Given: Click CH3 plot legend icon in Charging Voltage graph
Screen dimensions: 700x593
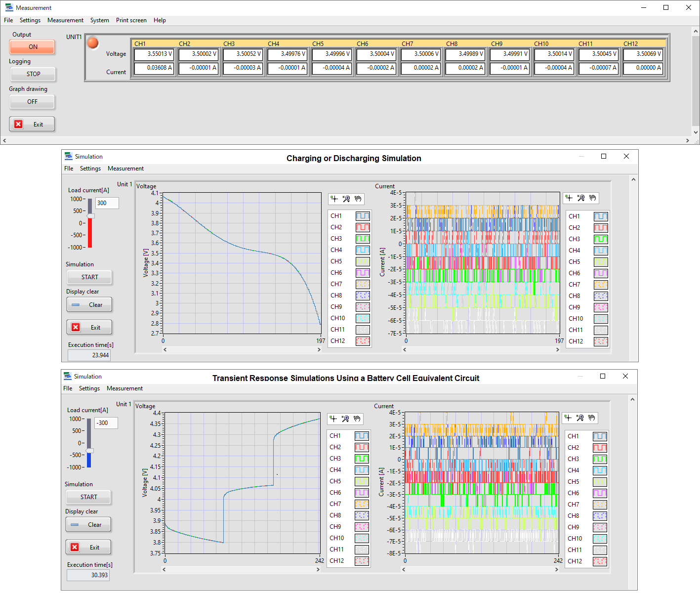Looking at the screenshot, I should point(363,239).
